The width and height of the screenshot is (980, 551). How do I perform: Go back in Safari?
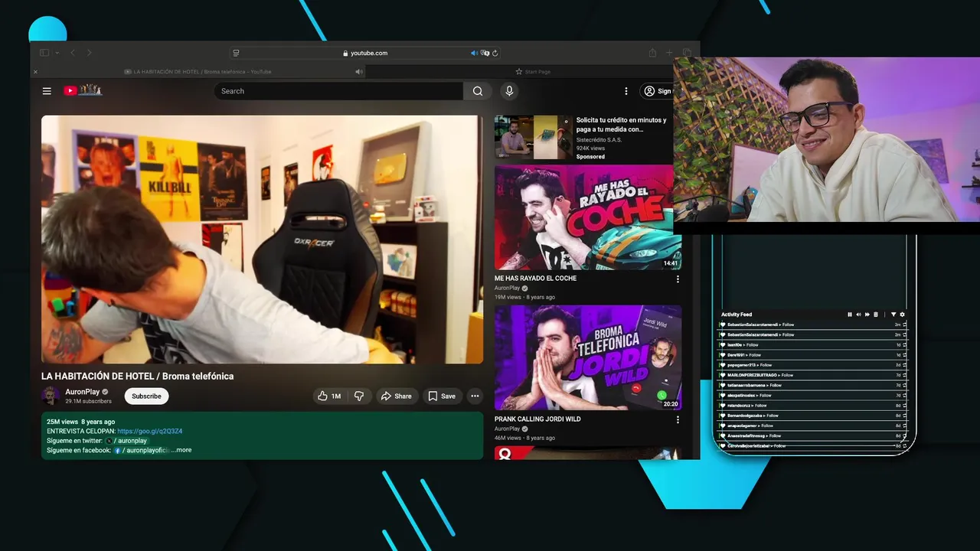73,53
